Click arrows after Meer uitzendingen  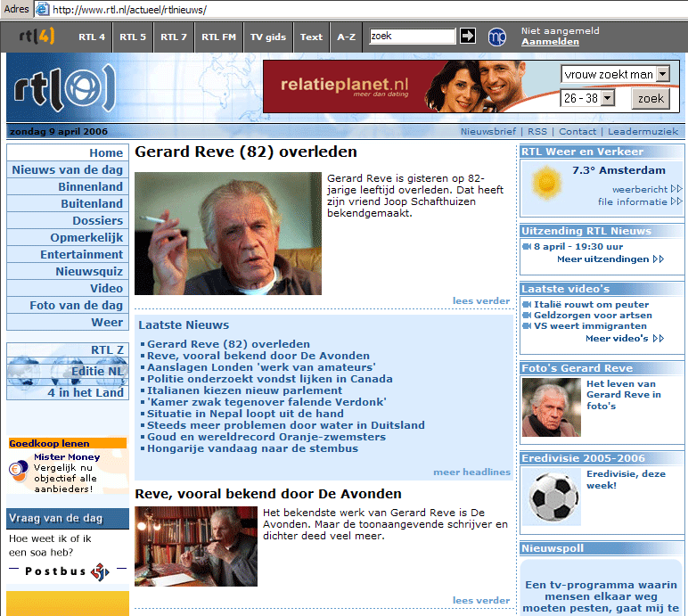659,259
